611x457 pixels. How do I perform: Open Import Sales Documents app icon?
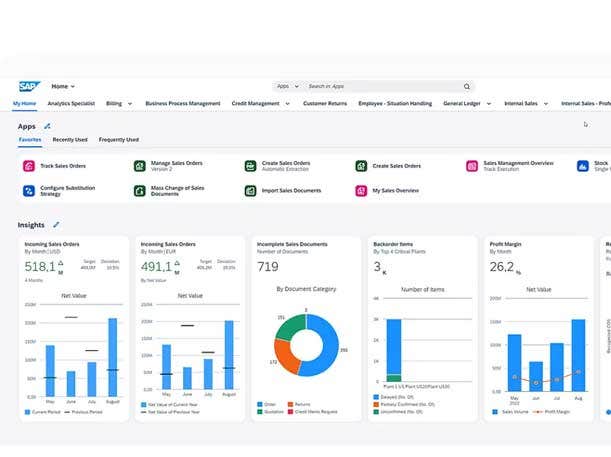(251, 190)
